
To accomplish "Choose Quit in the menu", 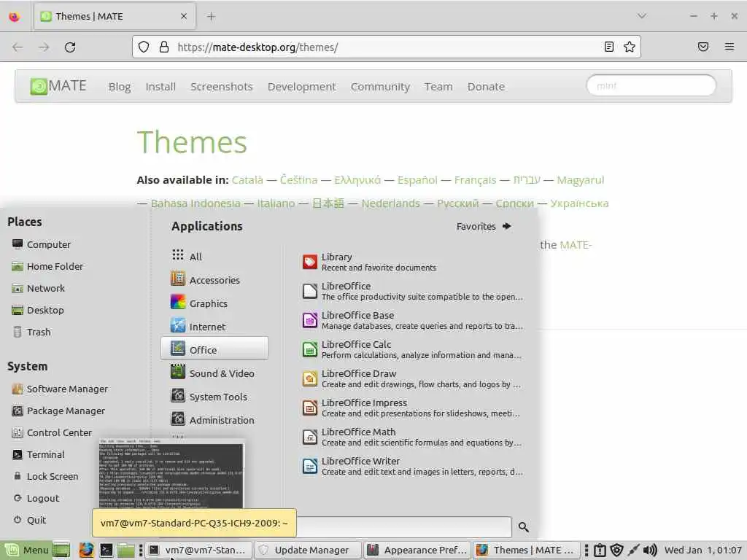I will pos(29,520).
